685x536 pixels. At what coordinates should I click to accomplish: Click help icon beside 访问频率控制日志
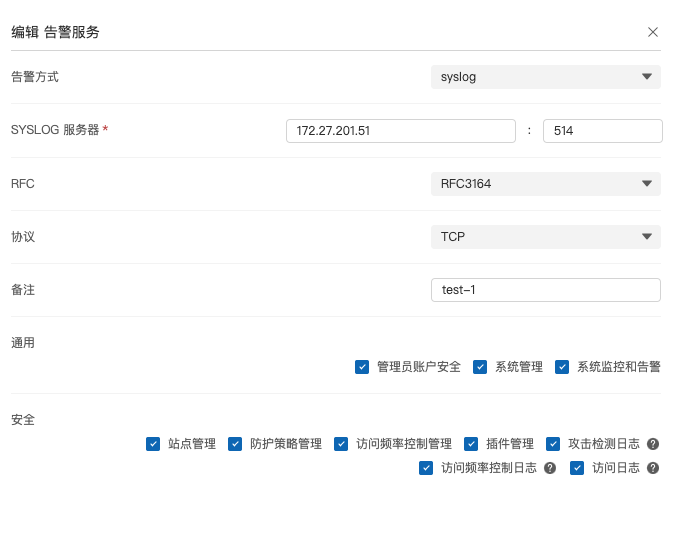tap(550, 468)
